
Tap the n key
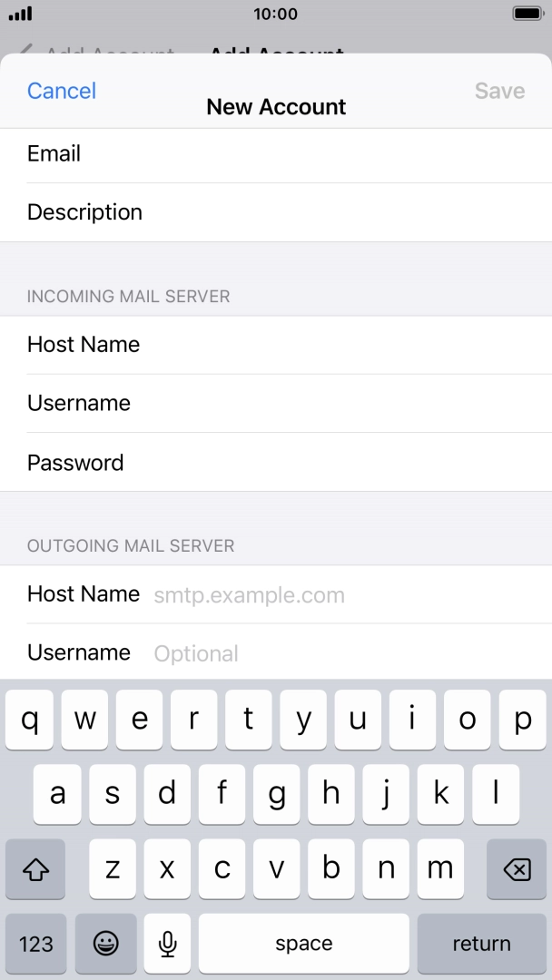coord(386,868)
